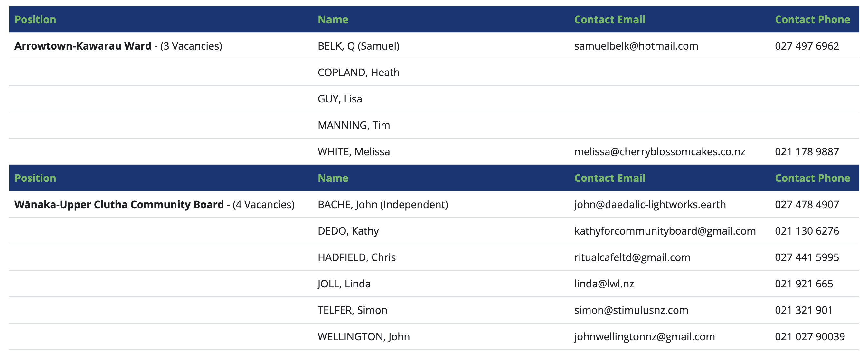Click the candidate name TELFER, Simon
This screenshot has height=359, width=868.
(x=352, y=310)
